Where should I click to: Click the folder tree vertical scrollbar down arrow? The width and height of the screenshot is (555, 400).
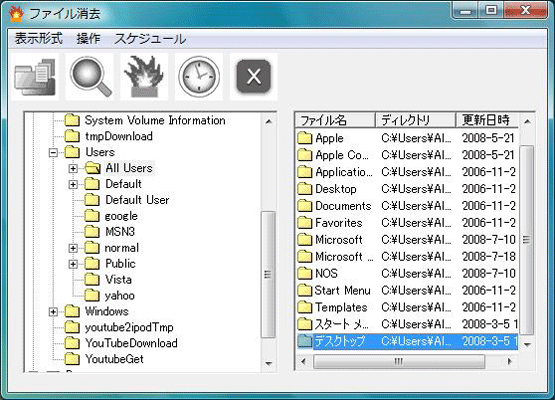[269, 364]
